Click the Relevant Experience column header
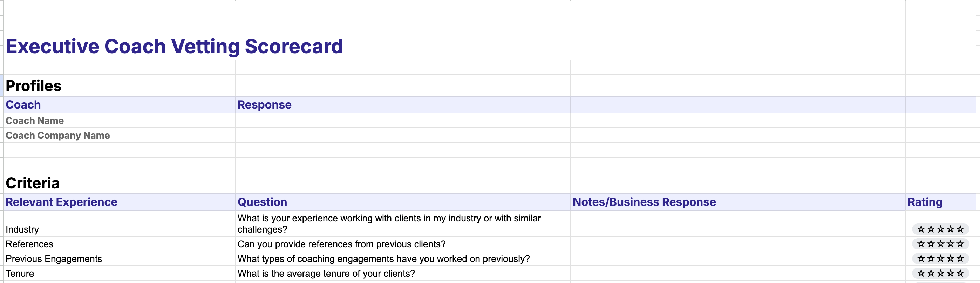Screen dimensions: 980x283 62,202
